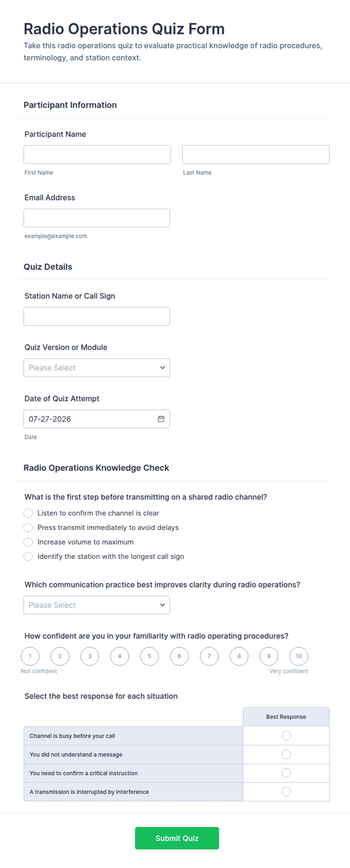The image size is (350, 868).
Task: Rate confidence as 10
Action: click(299, 656)
